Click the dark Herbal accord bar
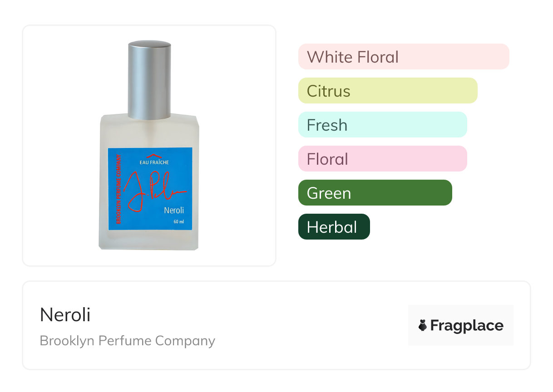The width and height of the screenshot is (553, 392). click(334, 227)
